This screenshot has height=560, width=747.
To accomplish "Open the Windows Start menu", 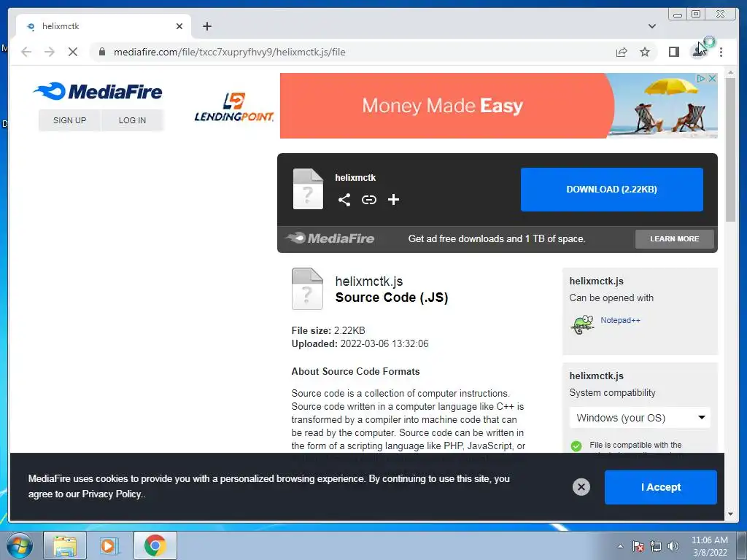I will [x=19, y=545].
